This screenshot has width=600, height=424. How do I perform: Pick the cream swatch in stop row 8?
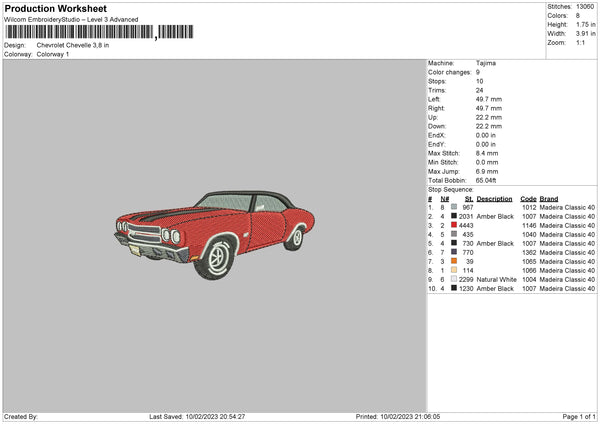pyautogui.click(x=453, y=270)
